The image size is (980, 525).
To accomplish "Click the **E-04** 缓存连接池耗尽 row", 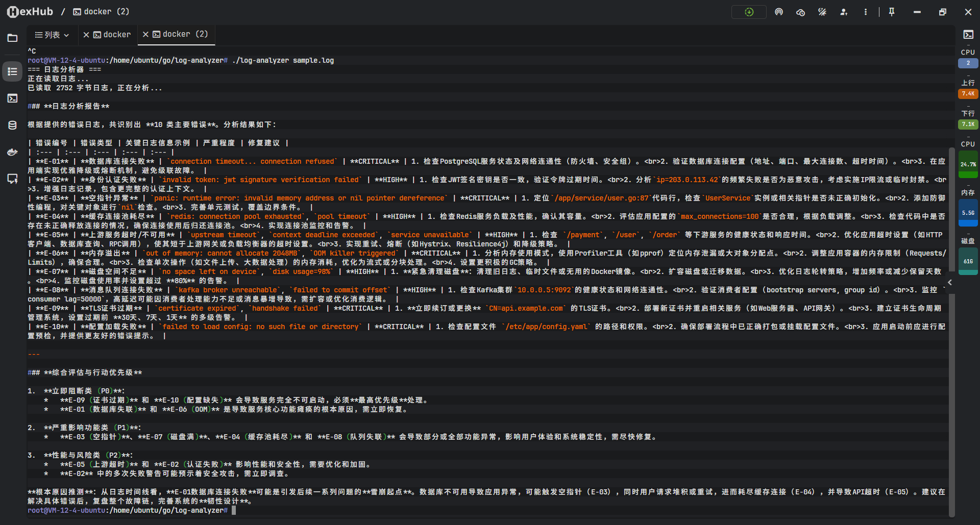I will (x=486, y=221).
